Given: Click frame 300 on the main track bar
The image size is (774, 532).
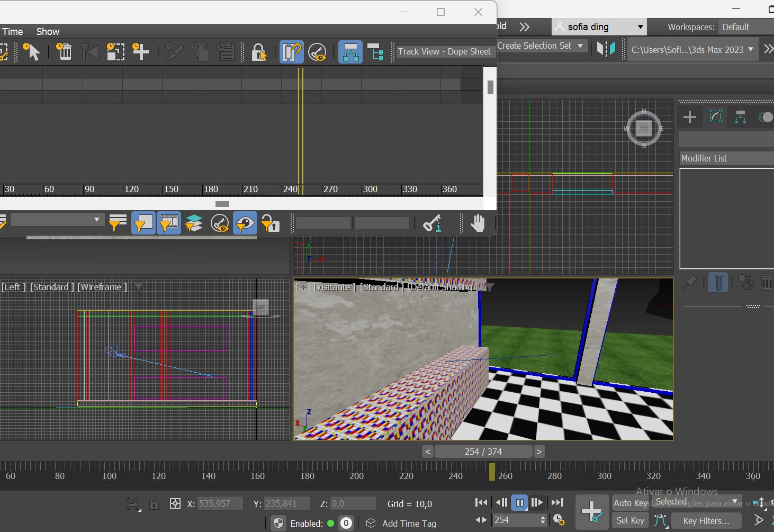Looking at the screenshot, I should click(x=604, y=476).
